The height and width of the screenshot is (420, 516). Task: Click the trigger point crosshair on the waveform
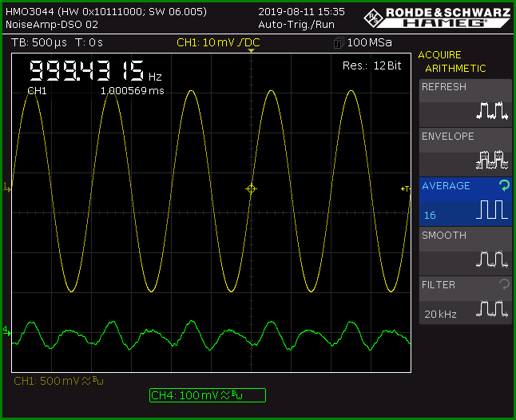pyautogui.click(x=251, y=188)
